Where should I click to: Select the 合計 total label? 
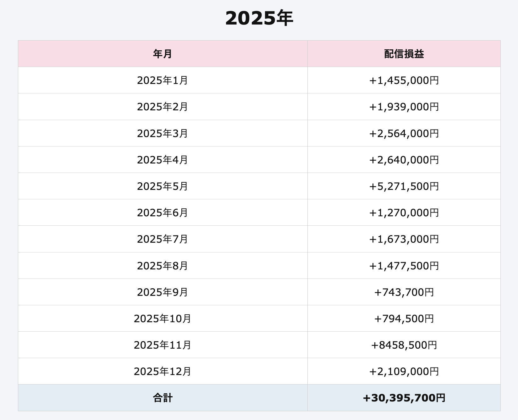pyautogui.click(x=163, y=398)
